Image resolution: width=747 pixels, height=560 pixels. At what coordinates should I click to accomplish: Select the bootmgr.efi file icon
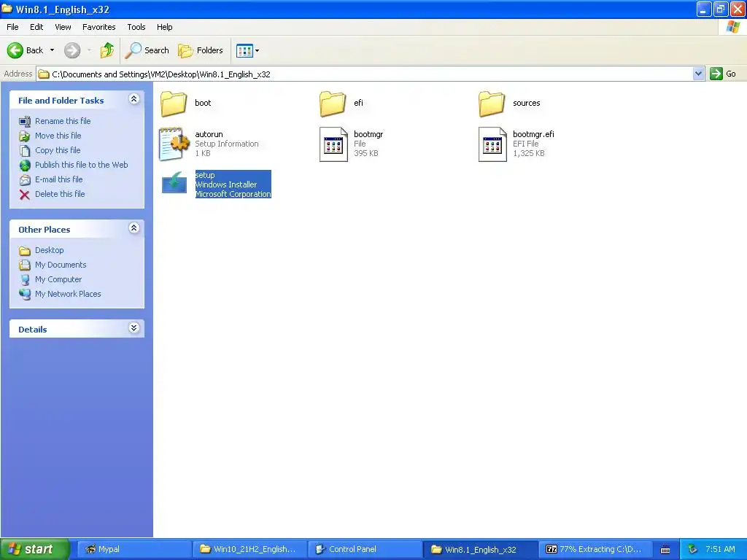pyautogui.click(x=492, y=144)
